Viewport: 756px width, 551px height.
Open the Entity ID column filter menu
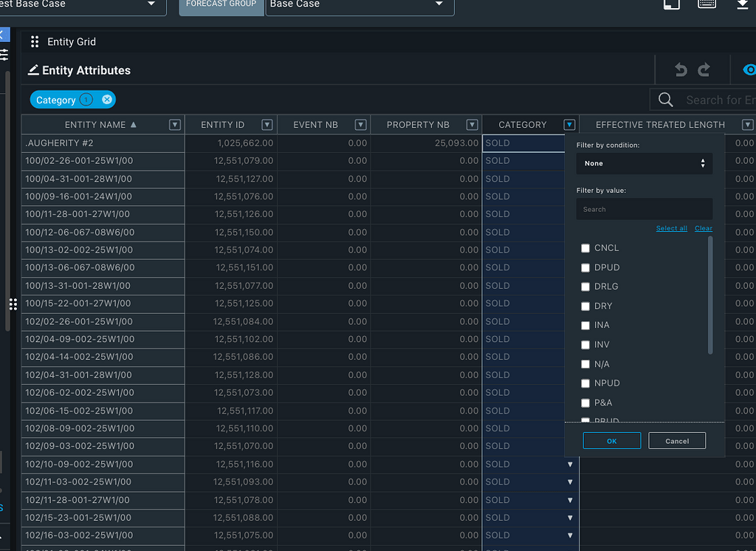tap(267, 125)
